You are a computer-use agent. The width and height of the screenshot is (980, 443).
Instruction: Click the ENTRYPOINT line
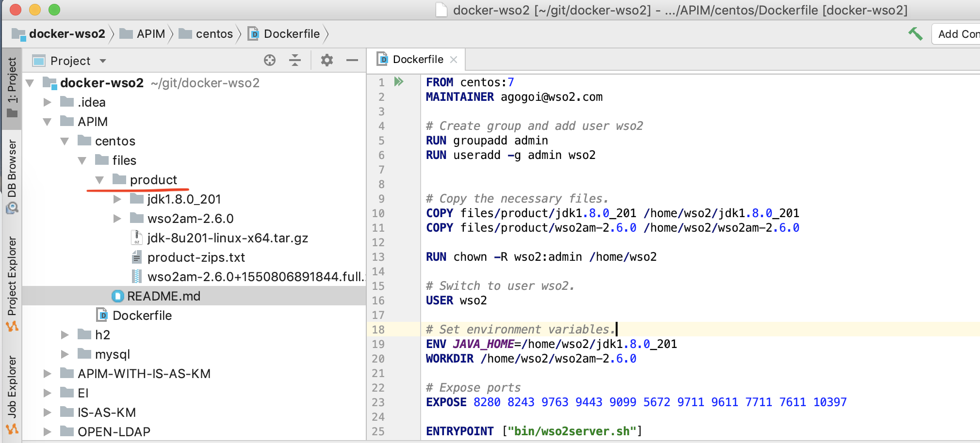coord(534,431)
